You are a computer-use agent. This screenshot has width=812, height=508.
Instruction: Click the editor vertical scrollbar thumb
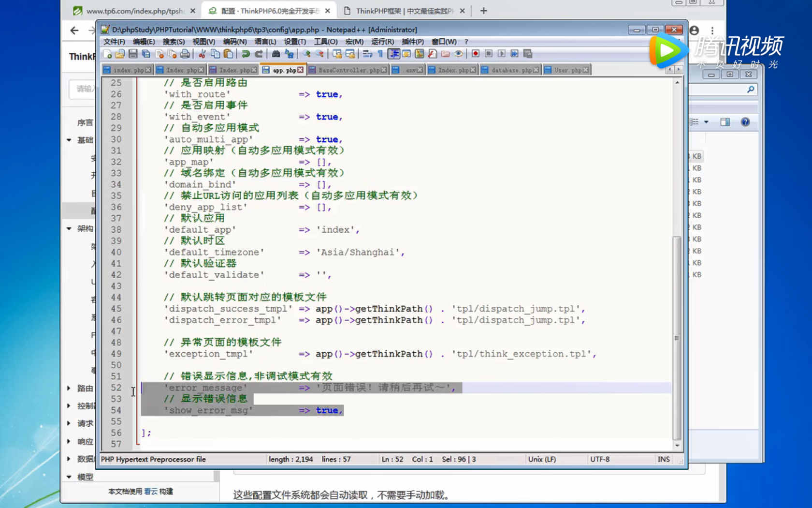tap(677, 337)
